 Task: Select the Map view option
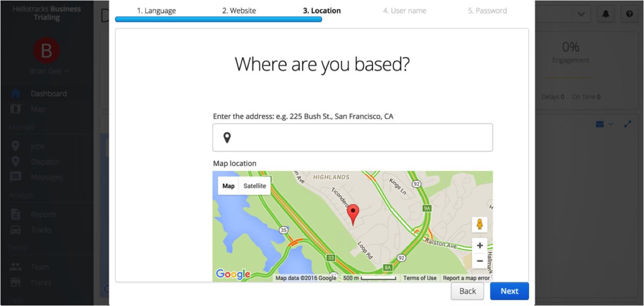[x=228, y=186]
